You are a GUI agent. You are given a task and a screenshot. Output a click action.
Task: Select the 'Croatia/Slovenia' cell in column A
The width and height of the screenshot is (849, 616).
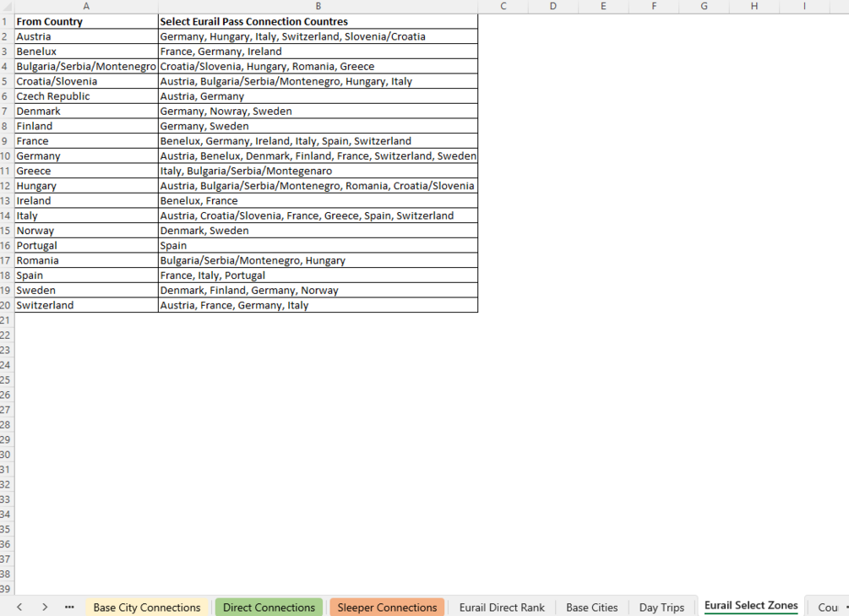tap(86, 81)
